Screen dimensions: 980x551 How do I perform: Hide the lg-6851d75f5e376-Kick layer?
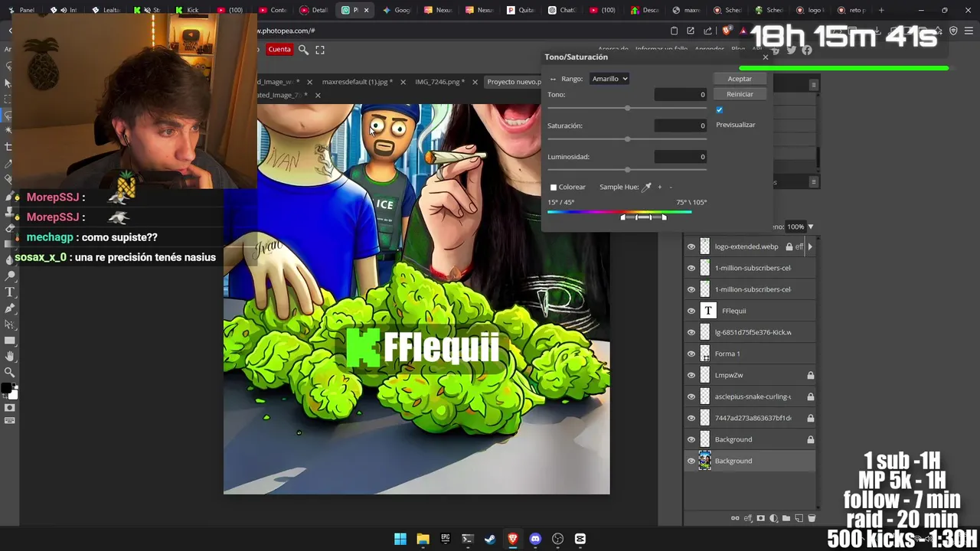point(691,332)
